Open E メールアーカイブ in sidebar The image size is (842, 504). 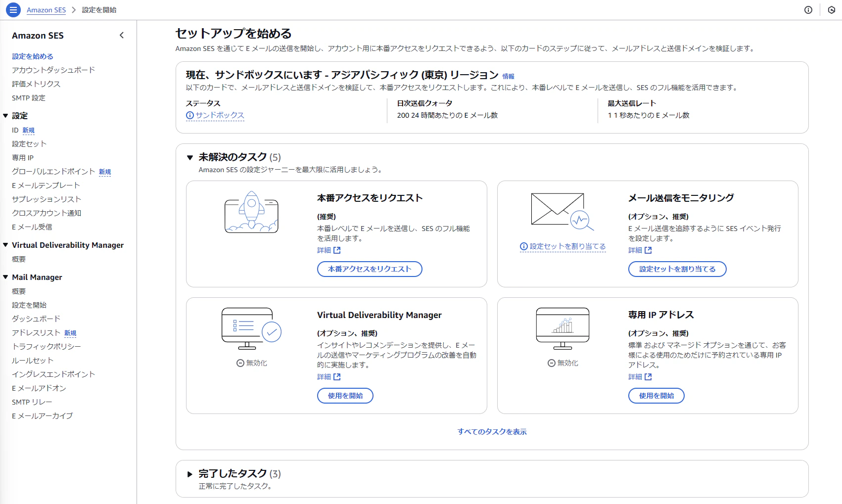pyautogui.click(x=43, y=416)
